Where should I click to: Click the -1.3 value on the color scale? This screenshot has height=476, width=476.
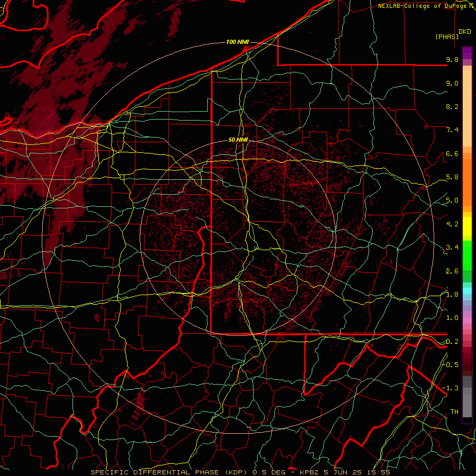pos(450,388)
